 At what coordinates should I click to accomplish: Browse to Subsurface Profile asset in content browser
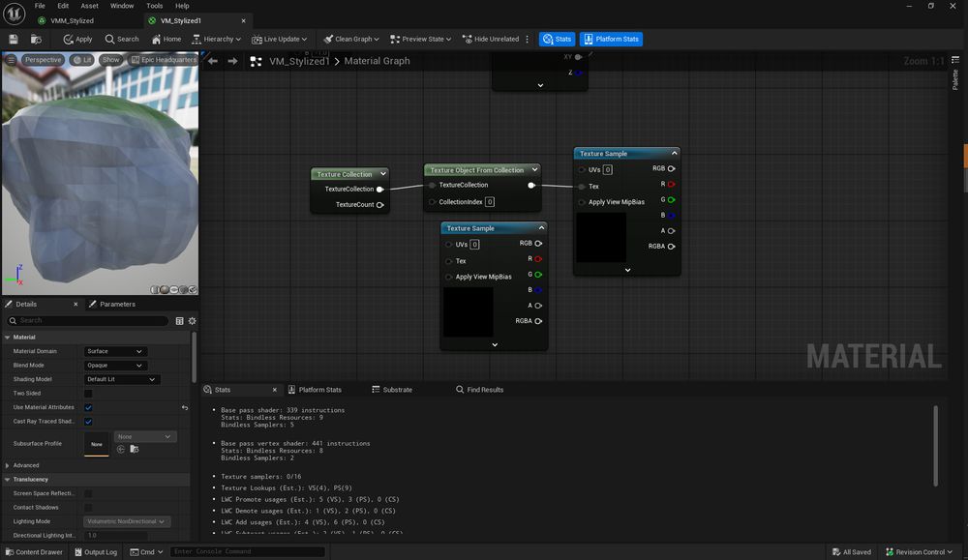coord(134,449)
